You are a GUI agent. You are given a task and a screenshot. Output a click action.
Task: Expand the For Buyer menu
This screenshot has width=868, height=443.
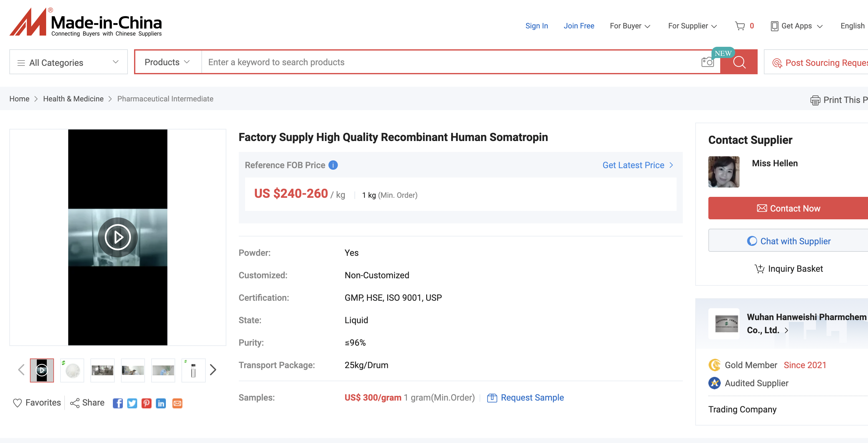coord(629,26)
